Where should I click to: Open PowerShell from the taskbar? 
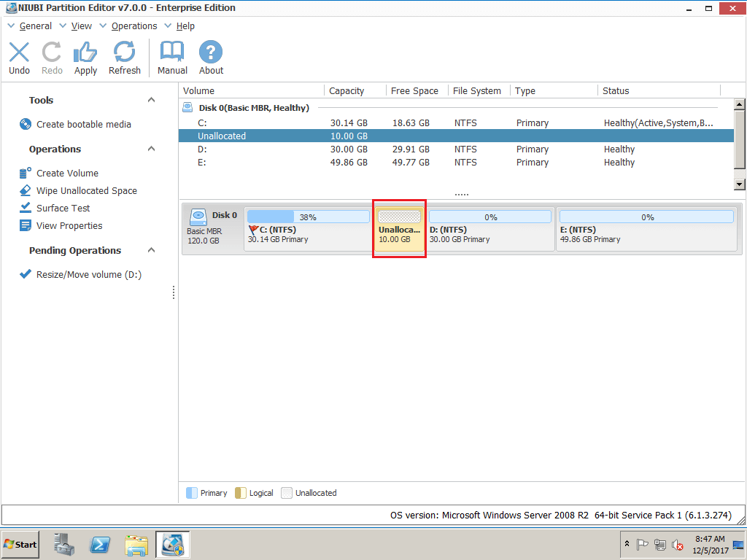pyautogui.click(x=100, y=544)
